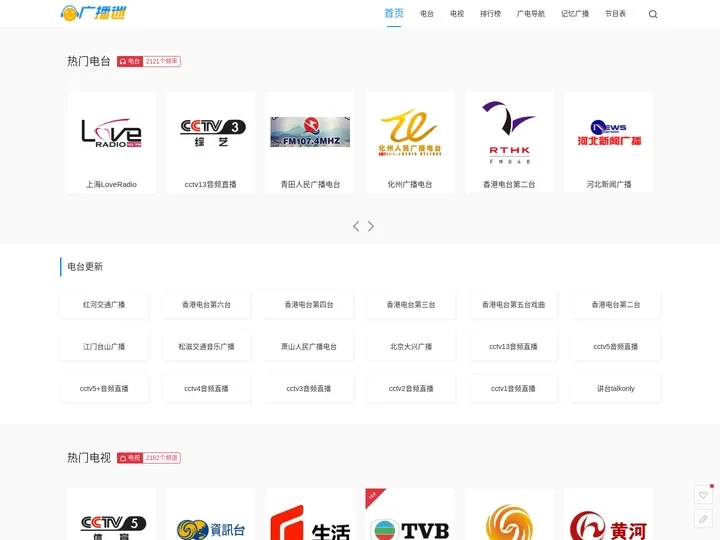Click the 广播迷 site logo
The height and width of the screenshot is (540, 720).
click(94, 13)
